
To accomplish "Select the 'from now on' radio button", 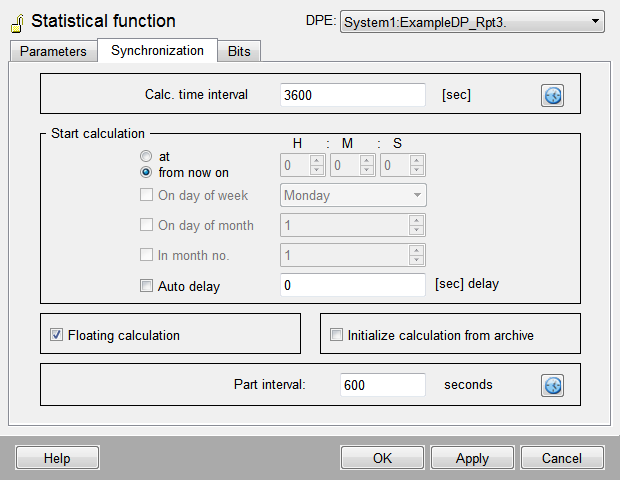I will point(147,172).
